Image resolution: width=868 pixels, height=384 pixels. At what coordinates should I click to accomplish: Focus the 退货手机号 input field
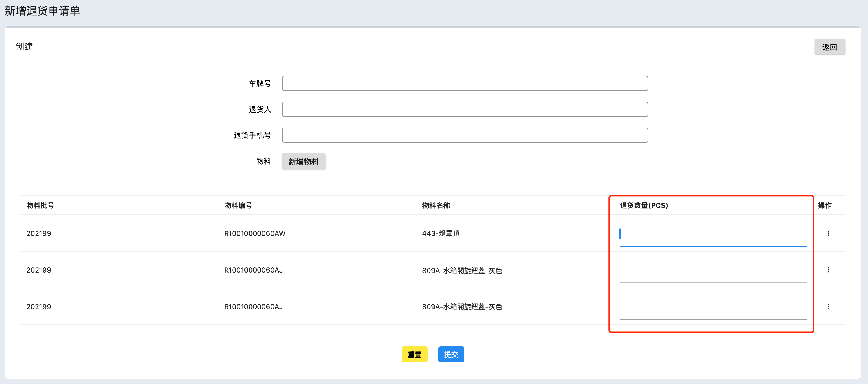465,135
